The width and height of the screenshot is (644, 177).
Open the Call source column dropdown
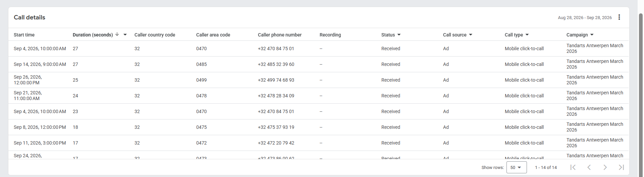coord(471,35)
